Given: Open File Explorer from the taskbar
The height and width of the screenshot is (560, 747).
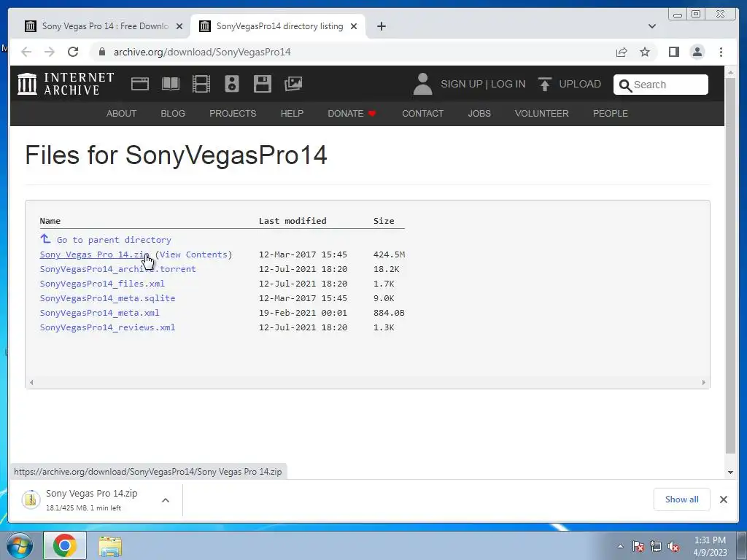Looking at the screenshot, I should tap(110, 546).
